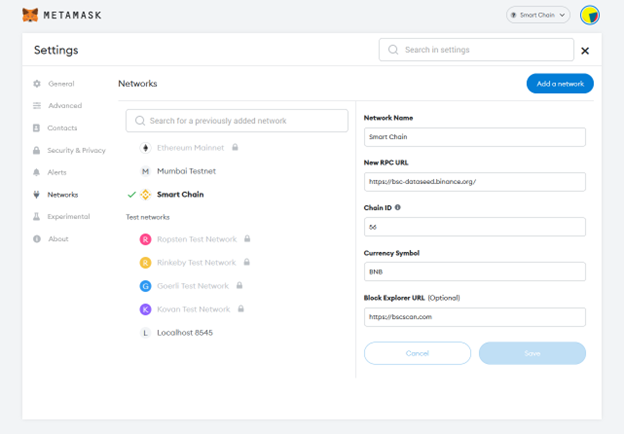Click the Alerts bell icon
Screen dimensions: 624x434
36,172
